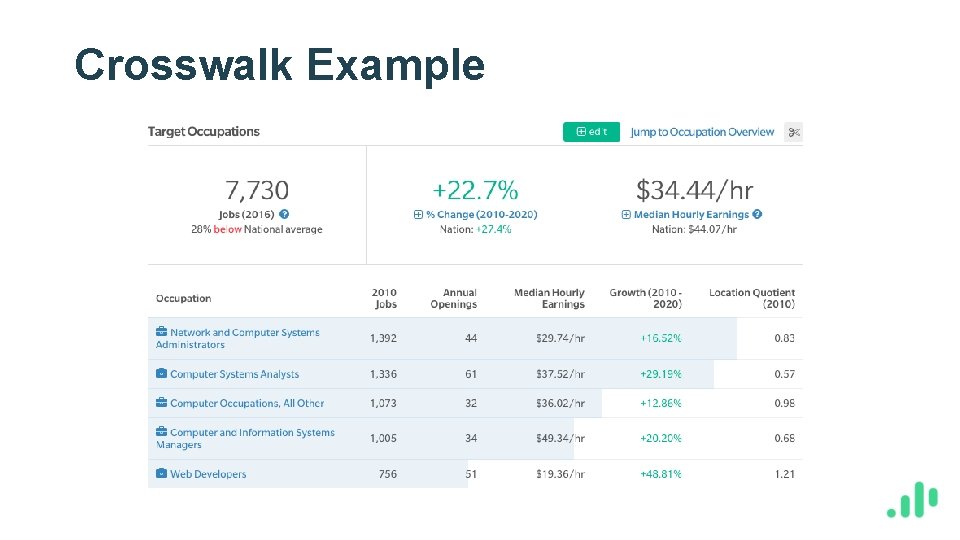Expand the % Change (2010-2020) plus icon
The image size is (960, 540).
tap(418, 214)
